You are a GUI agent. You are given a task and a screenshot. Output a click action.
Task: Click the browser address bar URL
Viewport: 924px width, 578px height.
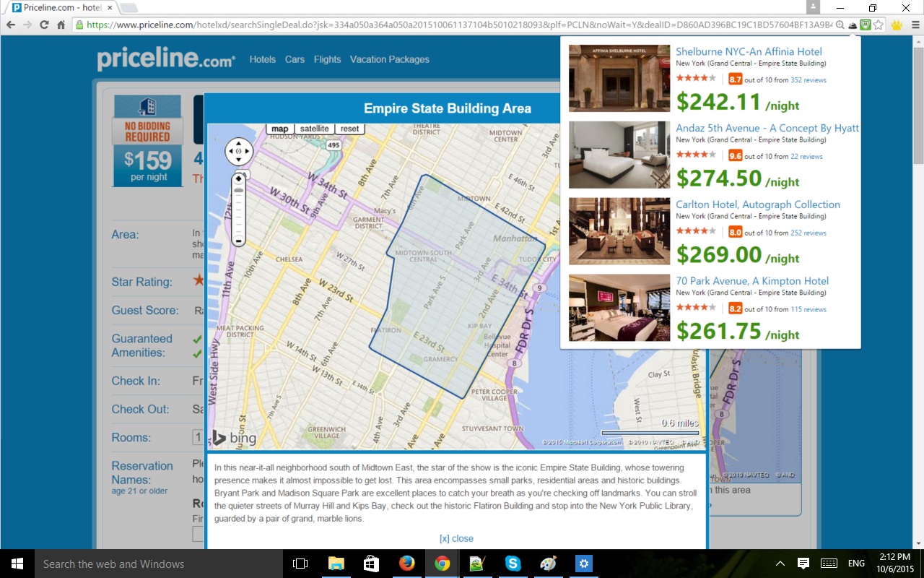(459, 25)
